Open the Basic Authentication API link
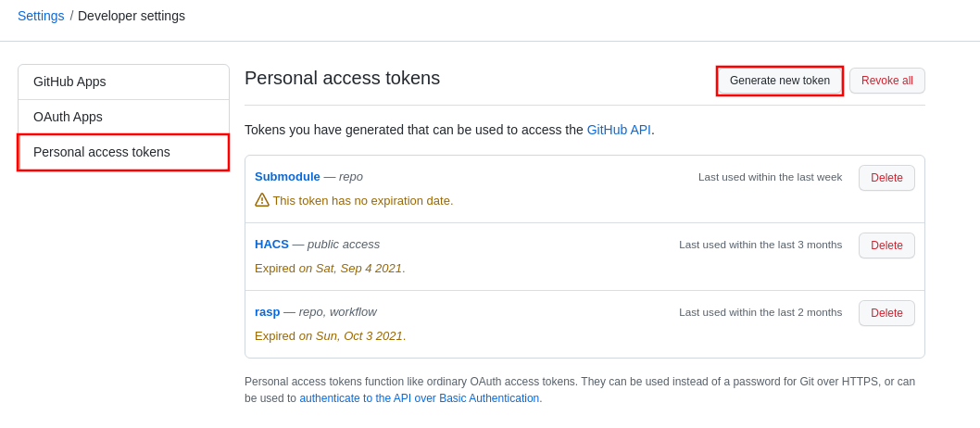The height and width of the screenshot is (428, 980). 421,398
